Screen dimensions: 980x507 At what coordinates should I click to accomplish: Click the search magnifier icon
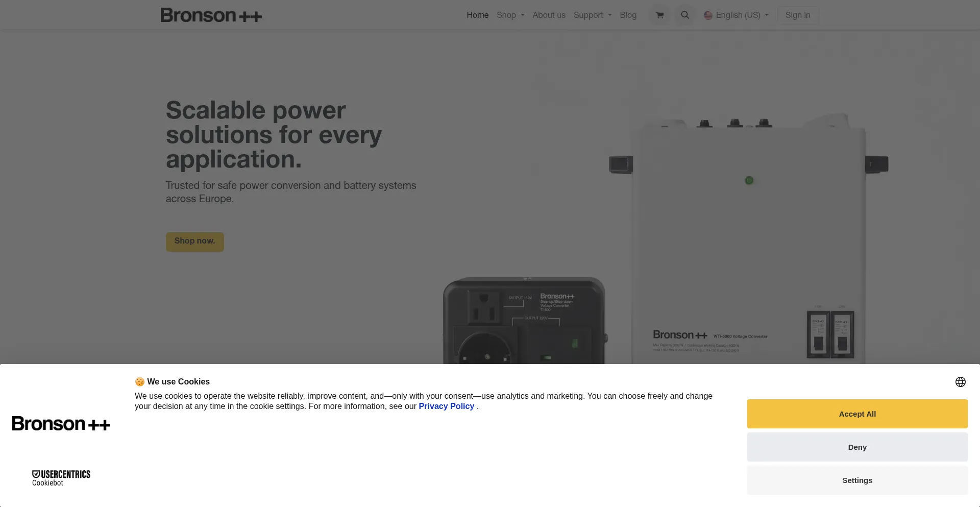point(685,15)
